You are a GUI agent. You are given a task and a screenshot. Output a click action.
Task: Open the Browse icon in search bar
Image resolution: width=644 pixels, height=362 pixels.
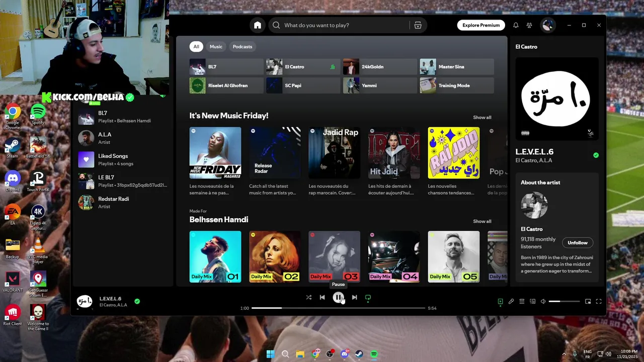tap(418, 25)
